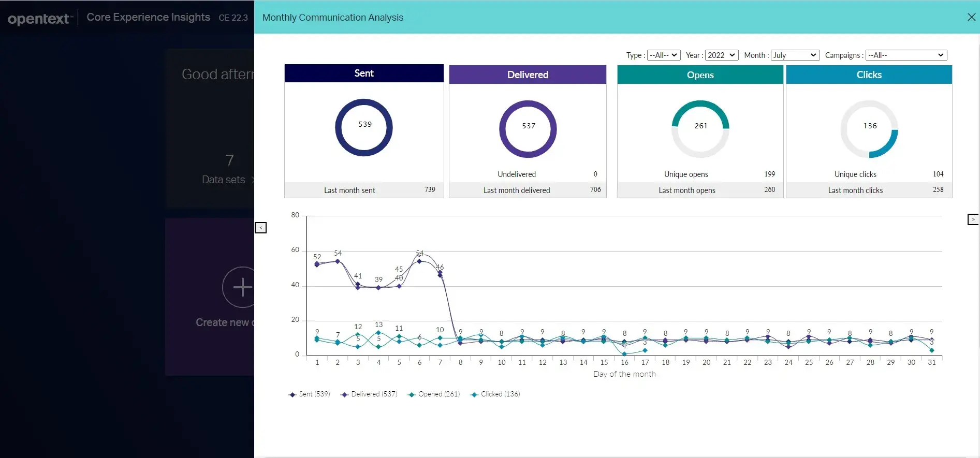
Task: Click the CE 22.3 version label
Action: (x=233, y=18)
